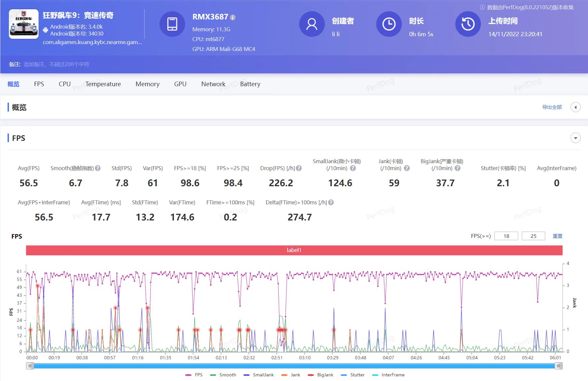Open help icon for Smooth index

tap(98, 168)
